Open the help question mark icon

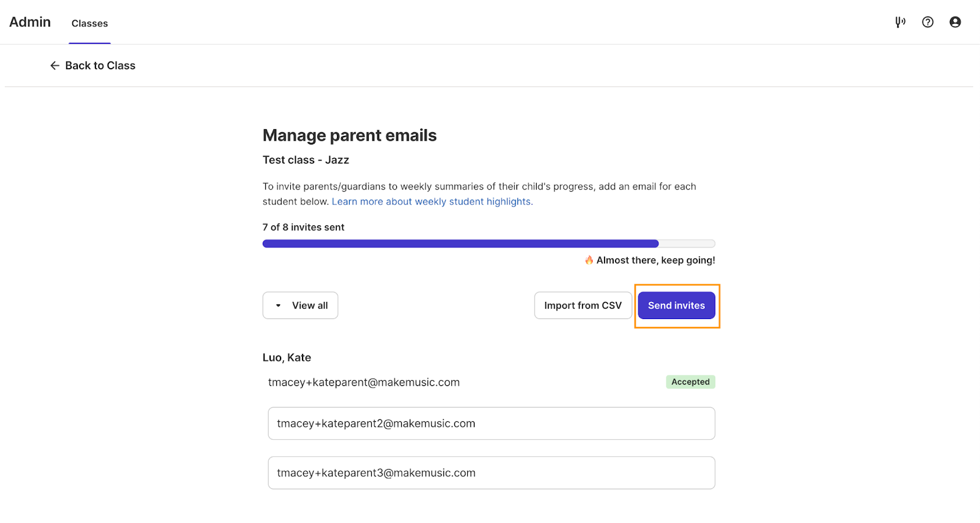(928, 22)
